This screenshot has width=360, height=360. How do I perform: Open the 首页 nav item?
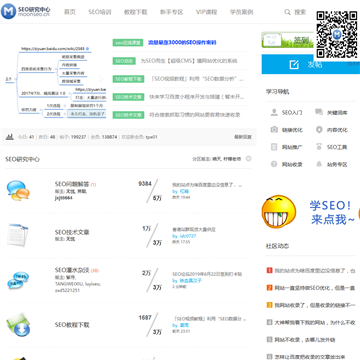(70, 12)
